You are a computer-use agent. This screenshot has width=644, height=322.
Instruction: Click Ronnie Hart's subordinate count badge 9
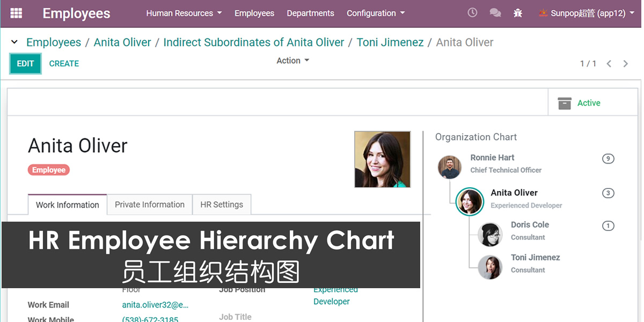(608, 159)
